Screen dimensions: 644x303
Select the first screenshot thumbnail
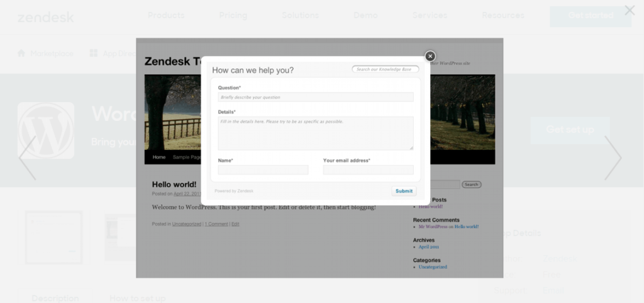(x=54, y=237)
